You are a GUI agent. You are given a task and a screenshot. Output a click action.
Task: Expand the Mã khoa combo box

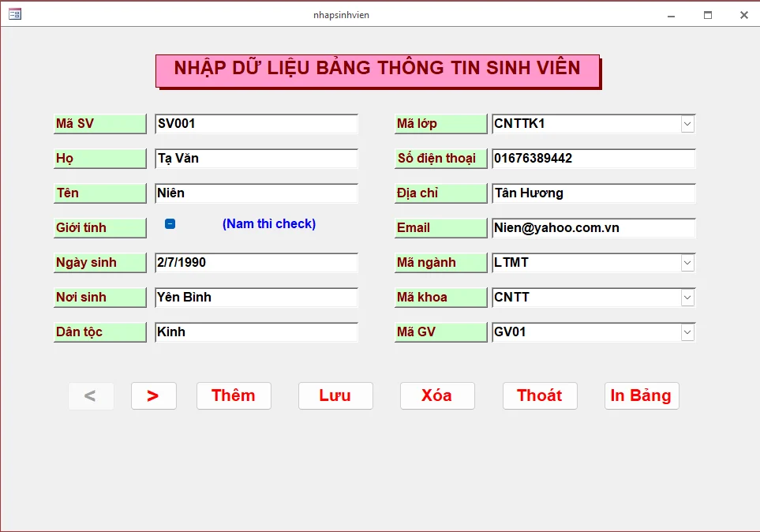coord(687,298)
